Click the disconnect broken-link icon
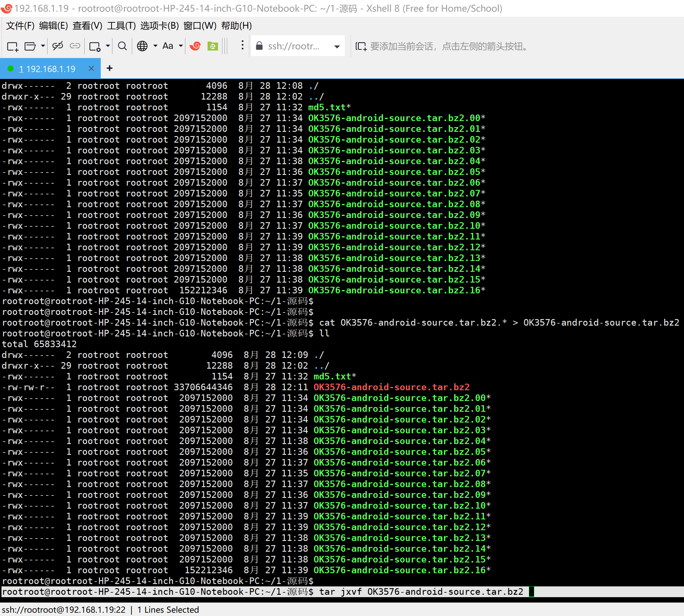Viewport: 684px width, 616px height. click(57, 46)
